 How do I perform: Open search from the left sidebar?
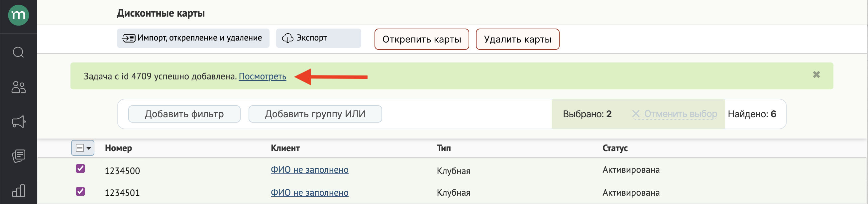(18, 52)
